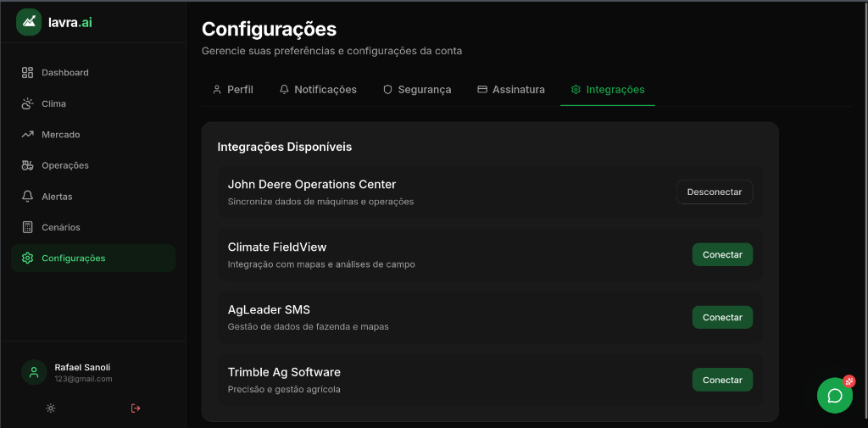Click the red logout icon

pos(136,409)
